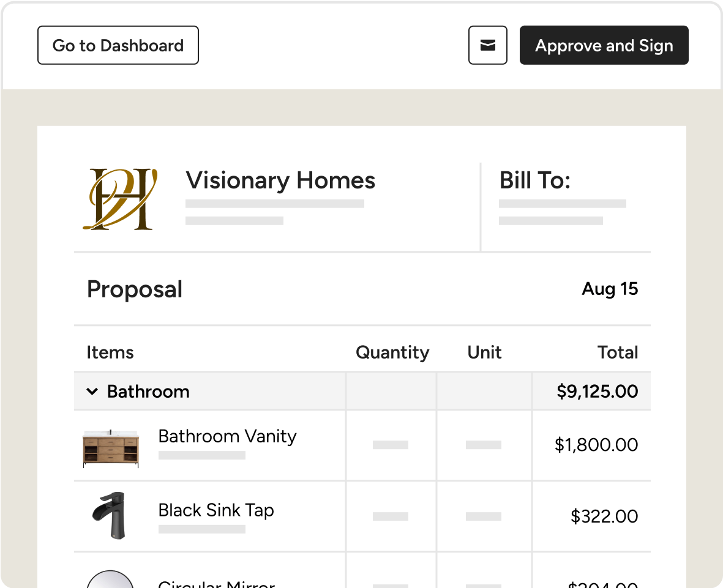Click the Total column header
723x588 pixels.
click(x=618, y=352)
